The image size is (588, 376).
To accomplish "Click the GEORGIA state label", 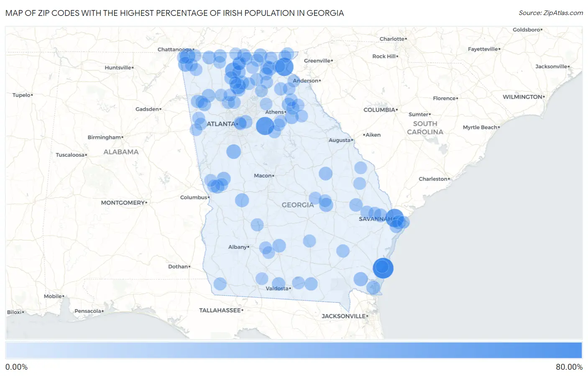I will click(298, 205).
